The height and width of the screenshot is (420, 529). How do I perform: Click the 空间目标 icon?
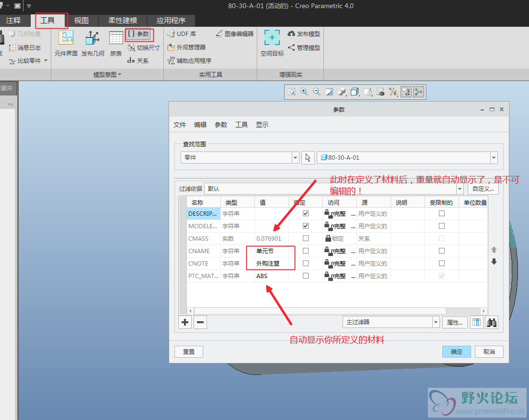(x=272, y=43)
